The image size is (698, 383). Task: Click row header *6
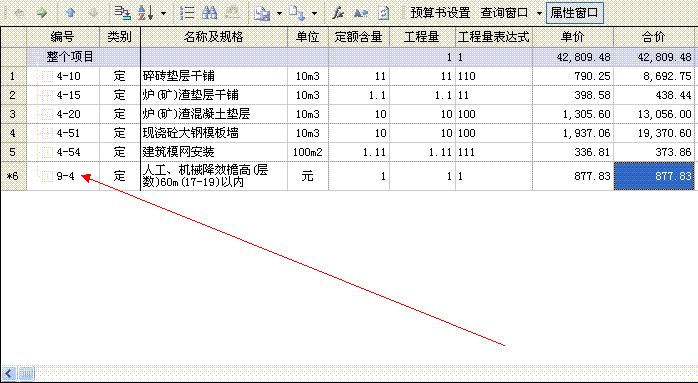(x=12, y=176)
